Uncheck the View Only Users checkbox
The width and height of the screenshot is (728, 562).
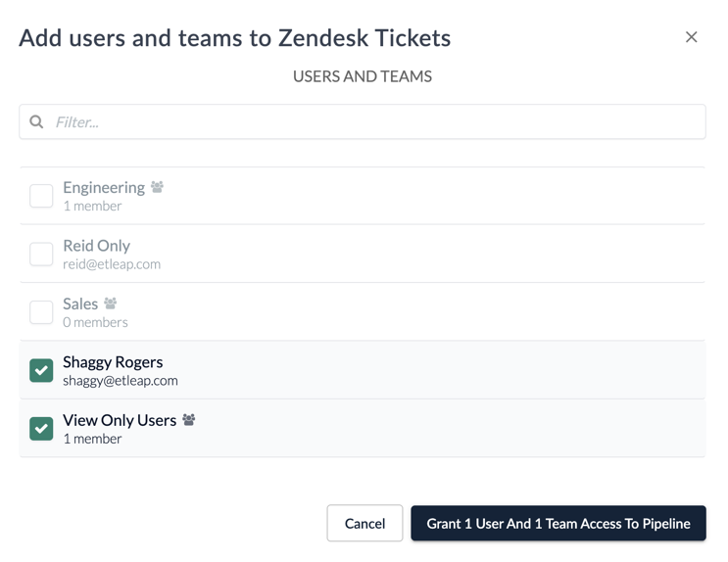click(41, 429)
